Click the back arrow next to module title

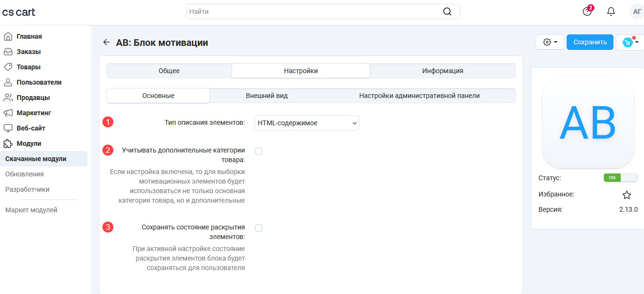pyautogui.click(x=106, y=43)
